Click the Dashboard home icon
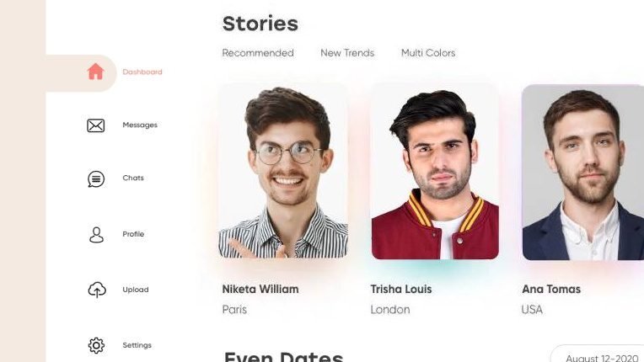Screen dimensions: 644x362 95,72
